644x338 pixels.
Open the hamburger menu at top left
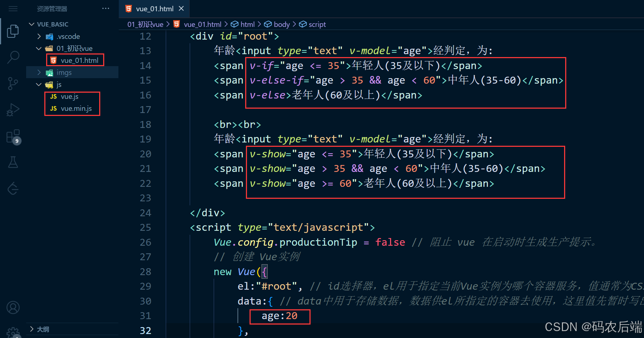click(x=13, y=9)
